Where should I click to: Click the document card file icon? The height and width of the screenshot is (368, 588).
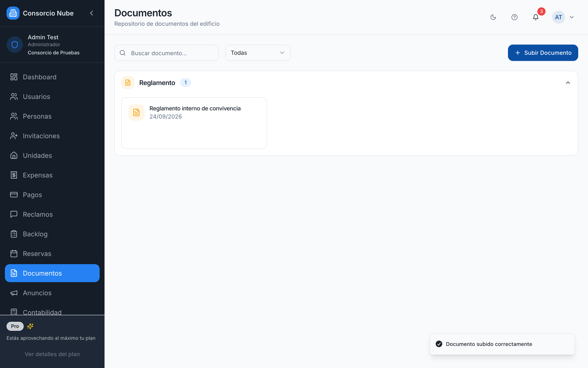point(136,112)
